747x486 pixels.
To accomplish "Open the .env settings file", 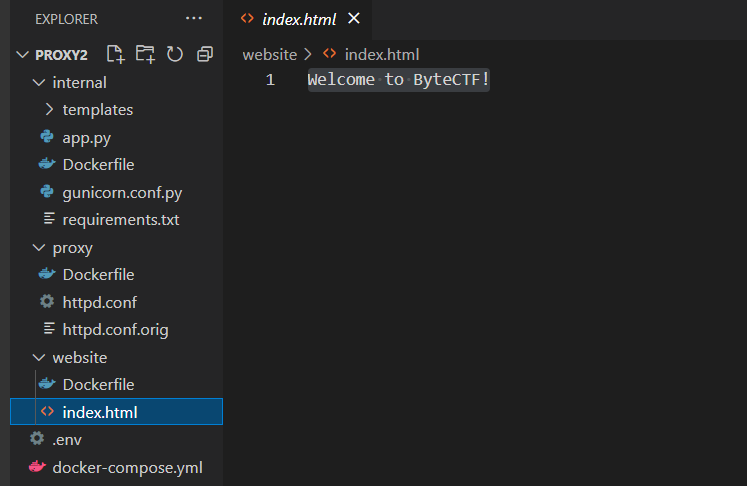I will 69,439.
